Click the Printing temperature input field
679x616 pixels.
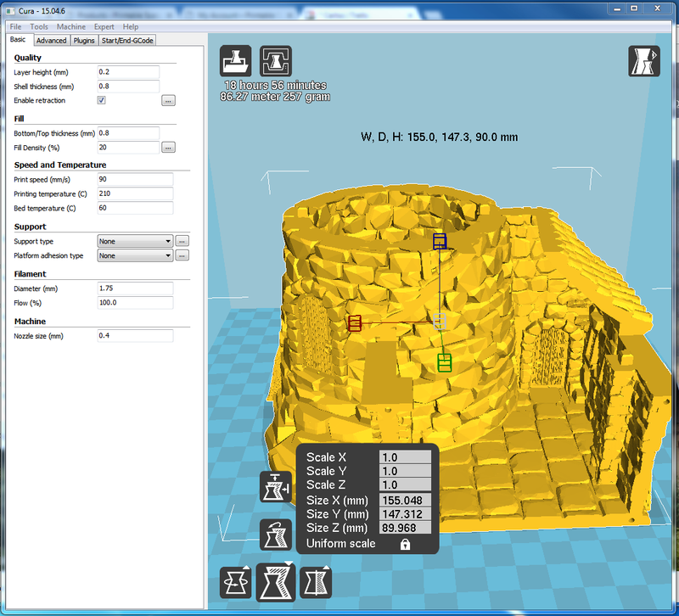pos(135,193)
